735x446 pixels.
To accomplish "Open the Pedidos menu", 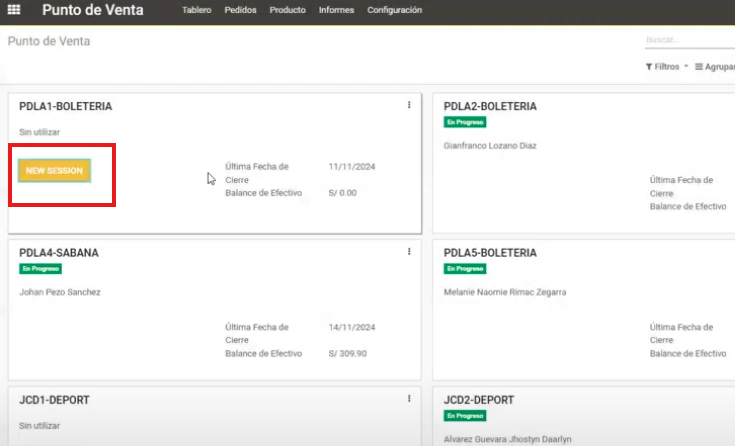I will 240,10.
